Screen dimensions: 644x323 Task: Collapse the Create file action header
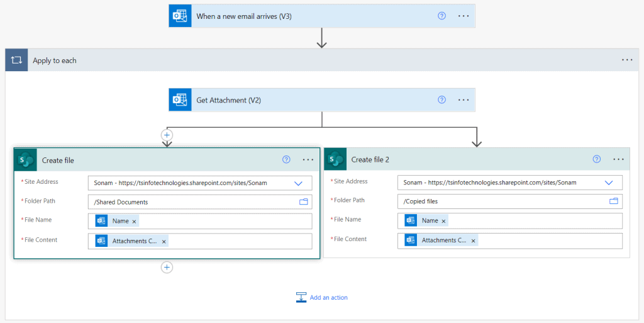(167, 160)
